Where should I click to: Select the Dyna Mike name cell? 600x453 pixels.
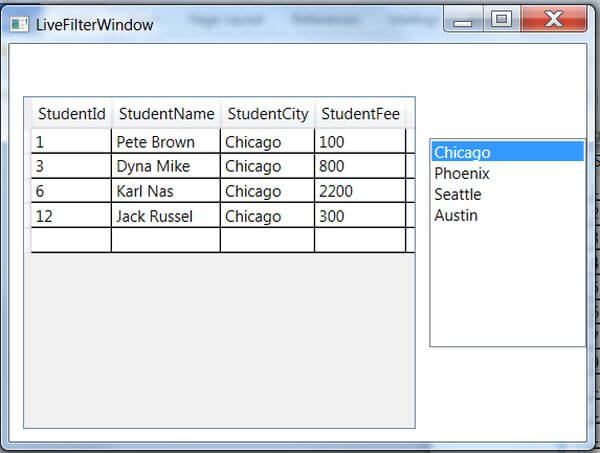tap(166, 166)
